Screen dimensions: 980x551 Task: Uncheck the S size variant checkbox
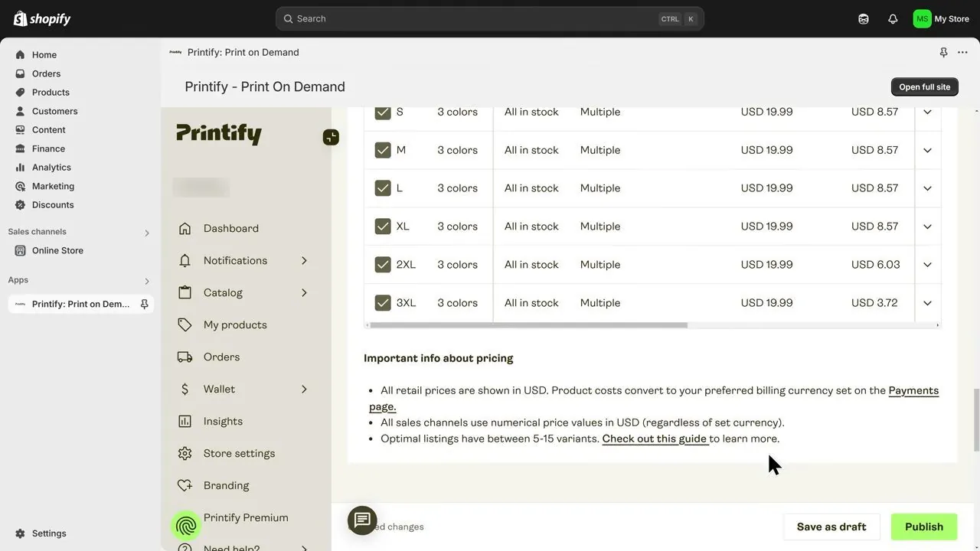click(383, 112)
